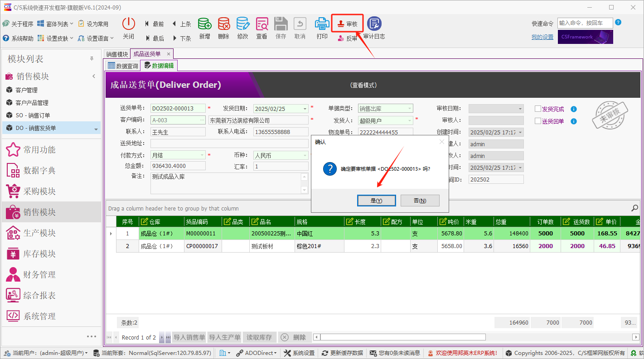This screenshot has width=644, height=359.
Task: Open the 财务管理 module
Action: tap(51, 275)
